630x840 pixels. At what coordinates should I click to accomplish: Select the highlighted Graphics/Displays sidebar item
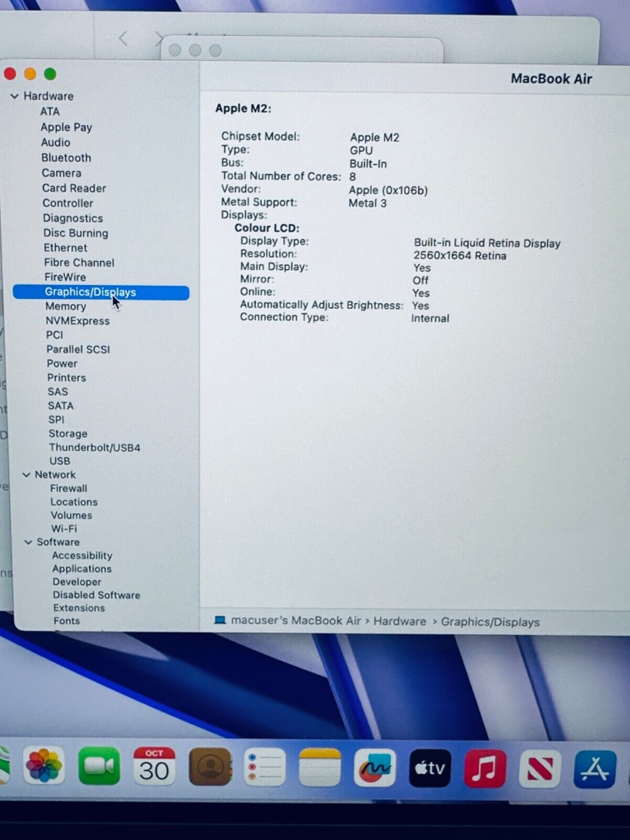coord(101,292)
